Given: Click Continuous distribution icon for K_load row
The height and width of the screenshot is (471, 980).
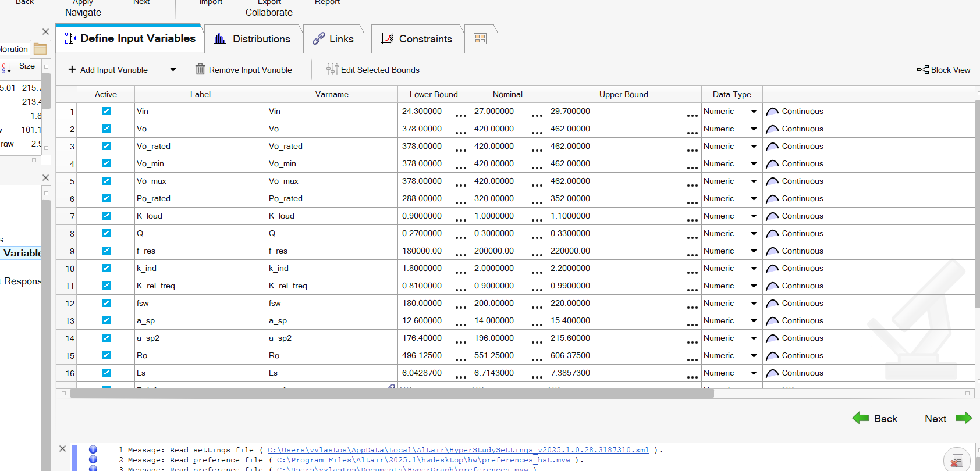Looking at the screenshot, I should [772, 216].
